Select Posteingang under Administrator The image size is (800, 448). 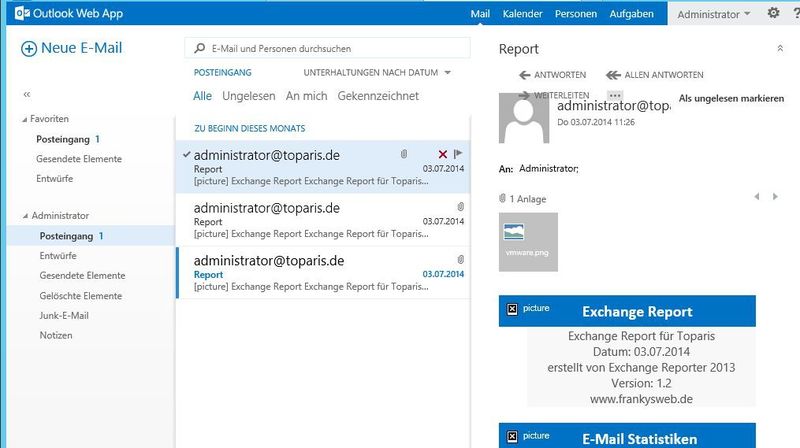click(x=66, y=236)
